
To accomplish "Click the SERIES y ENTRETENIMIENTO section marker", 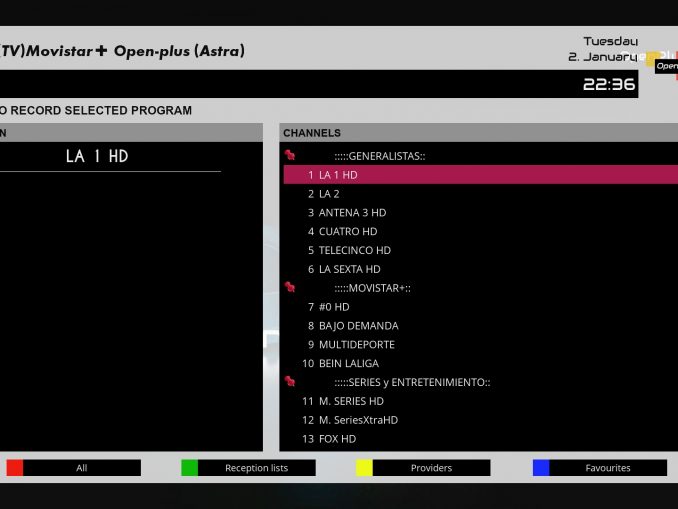I will point(412,382).
